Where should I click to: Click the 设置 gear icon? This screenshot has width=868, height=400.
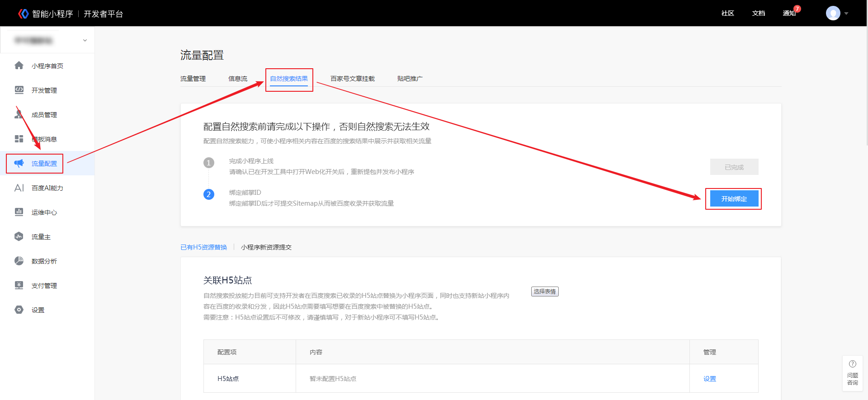point(19,310)
